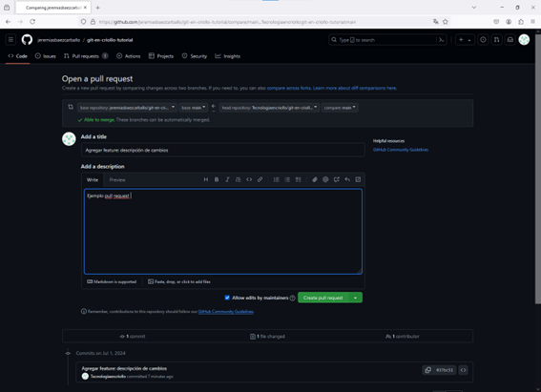This screenshot has height=392, width=541.
Task: Open the Issues repository tab
Action: [46, 56]
